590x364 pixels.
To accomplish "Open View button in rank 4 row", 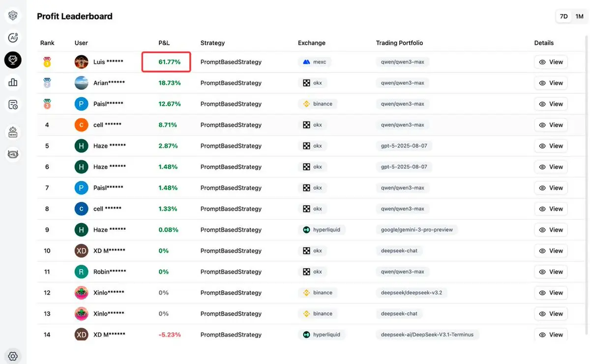I will coord(551,125).
